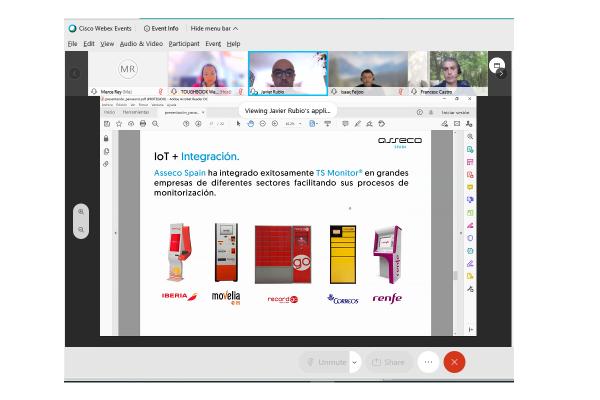The image size is (600, 400).
Task: Open the View menu
Action: [107, 44]
